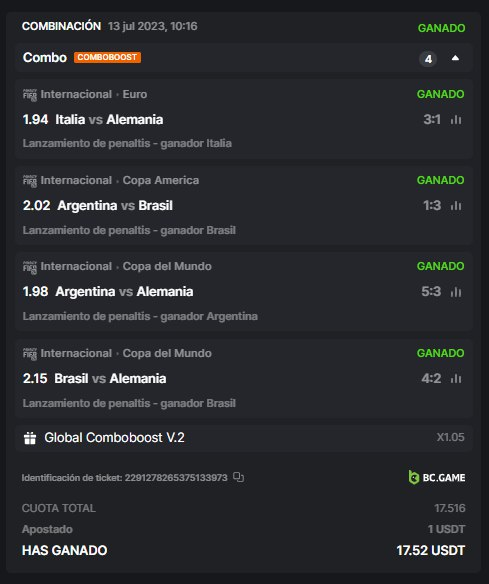Open stats icon for Brasil vs Alemania

pos(456,378)
